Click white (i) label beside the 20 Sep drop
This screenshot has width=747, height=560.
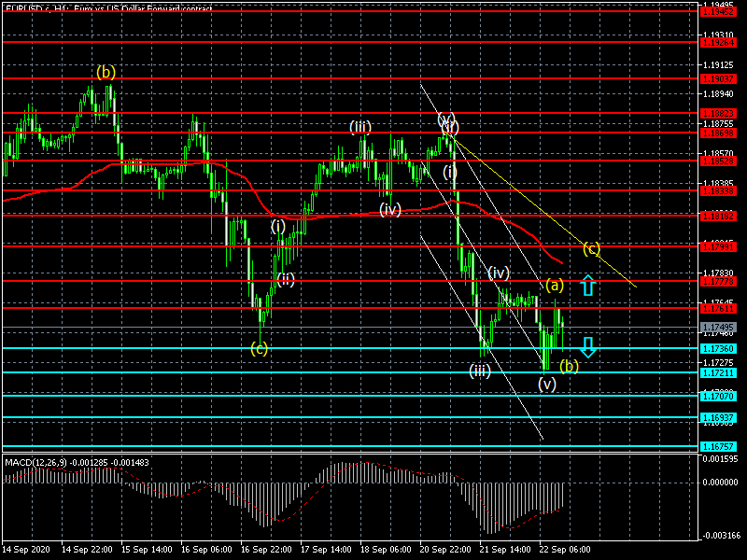[450, 172]
